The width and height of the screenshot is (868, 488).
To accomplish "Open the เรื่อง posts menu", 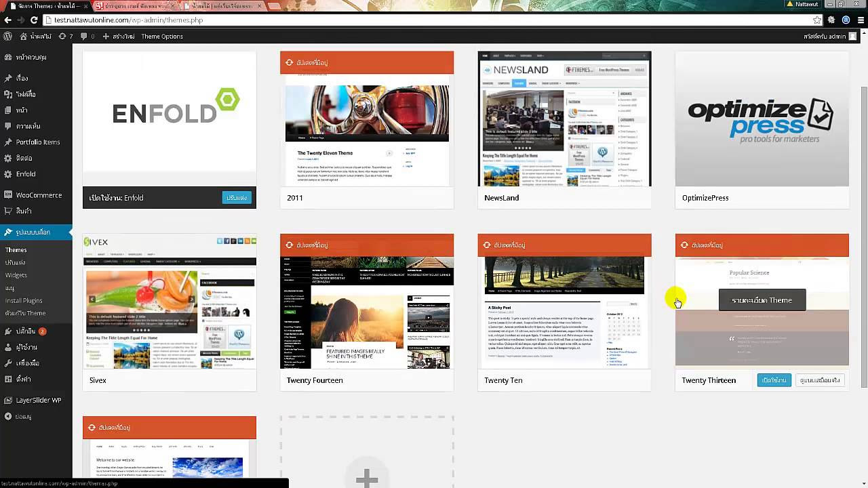I will [x=36, y=78].
